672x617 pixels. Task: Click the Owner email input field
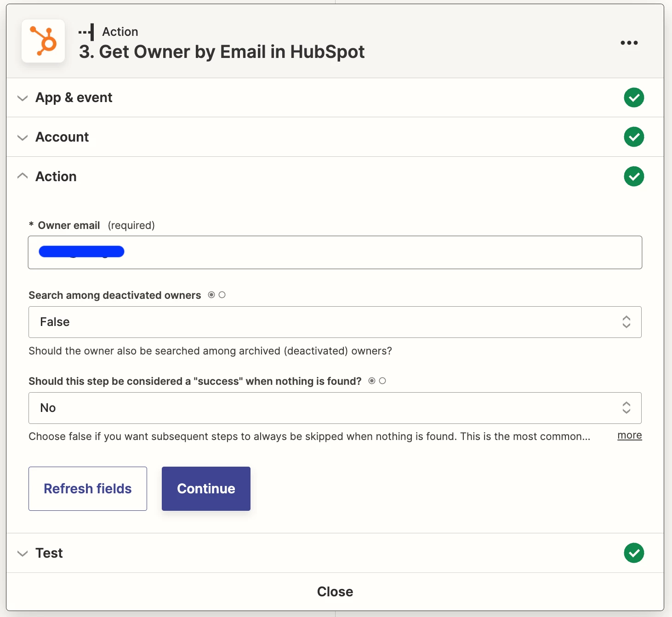pos(335,252)
